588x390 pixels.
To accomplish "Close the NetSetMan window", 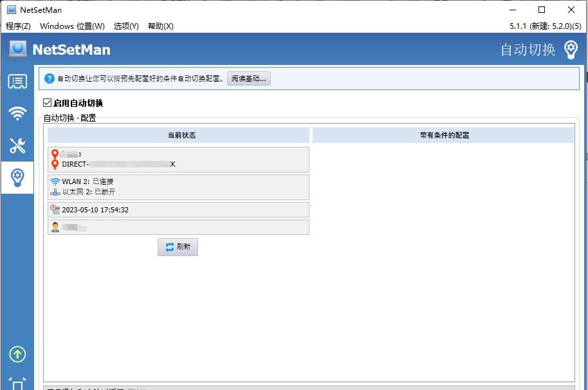I will [x=571, y=10].
